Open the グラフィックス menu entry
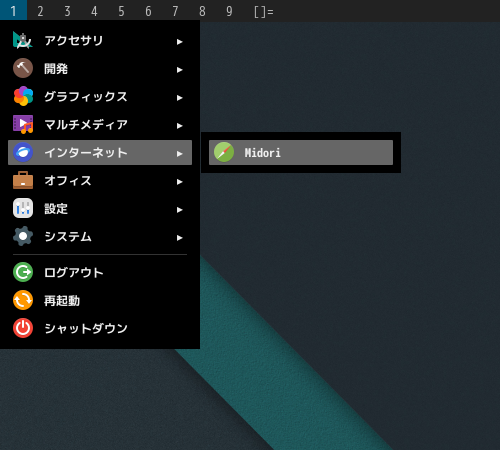Screen dimensions: 500x450 coord(100,96)
